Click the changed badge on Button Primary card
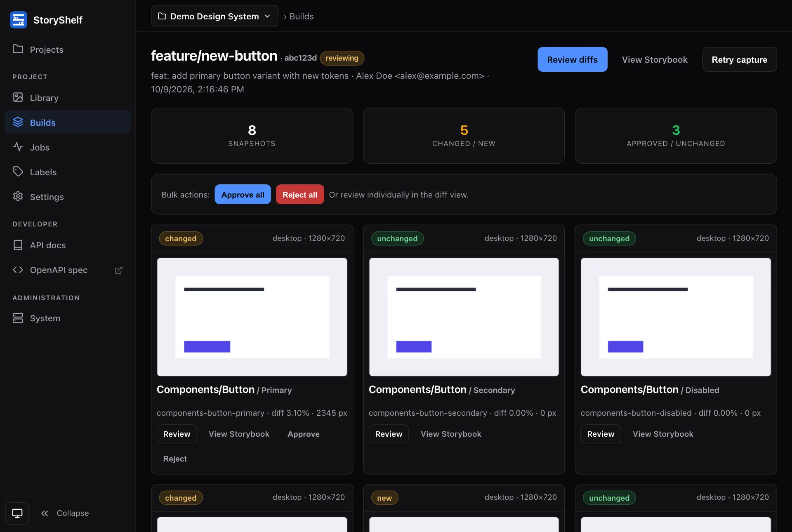The width and height of the screenshot is (792, 532). coord(181,238)
